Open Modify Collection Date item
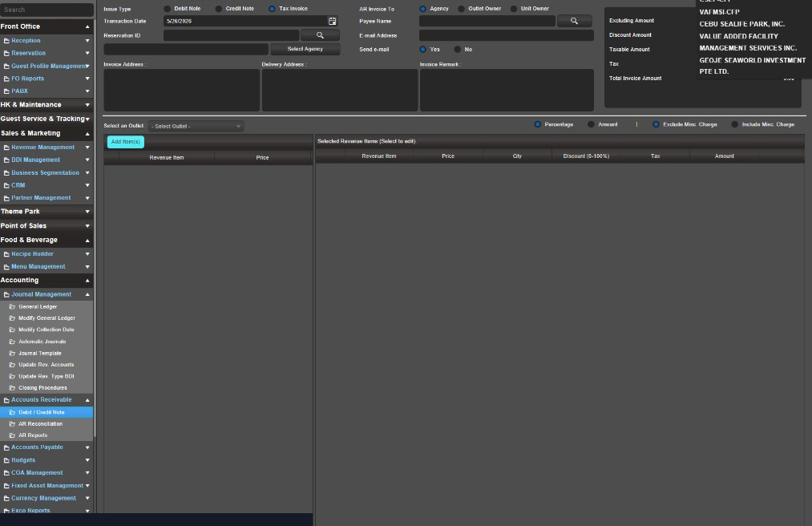 pyautogui.click(x=46, y=330)
